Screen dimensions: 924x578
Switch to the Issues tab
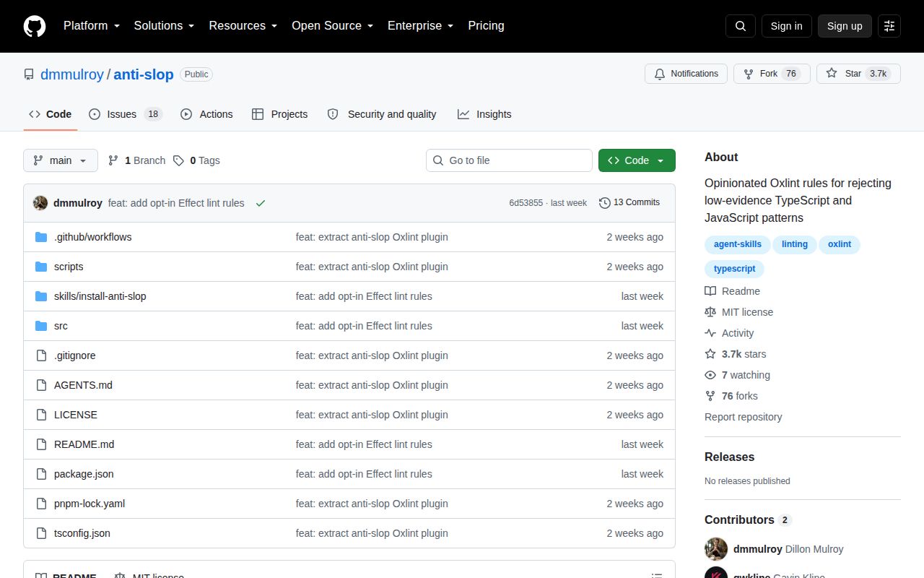tap(126, 114)
